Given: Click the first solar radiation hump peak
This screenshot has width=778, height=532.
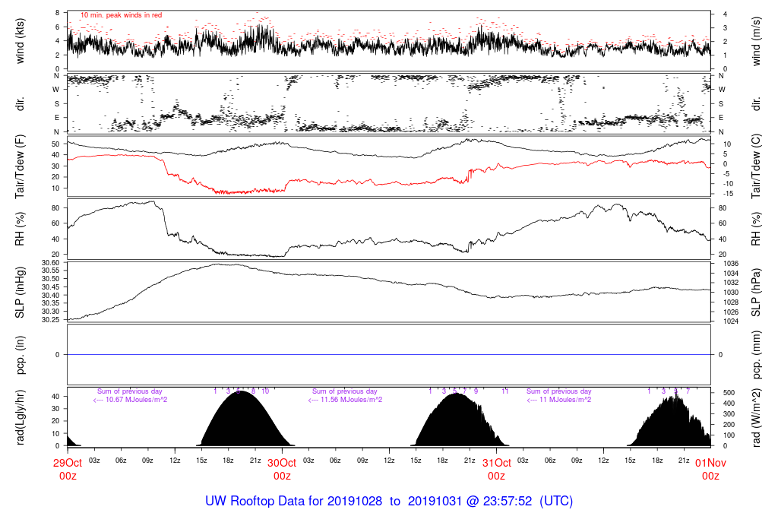Looking at the screenshot, I should [x=240, y=394].
